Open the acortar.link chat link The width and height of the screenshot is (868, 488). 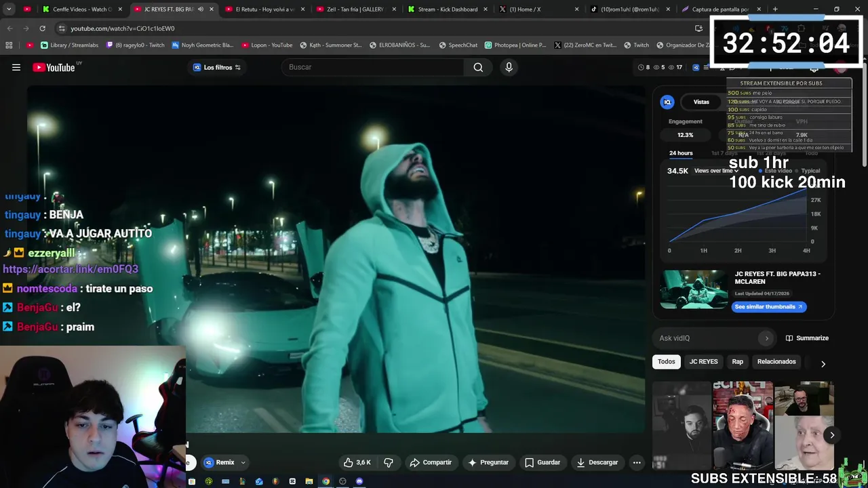point(71,269)
